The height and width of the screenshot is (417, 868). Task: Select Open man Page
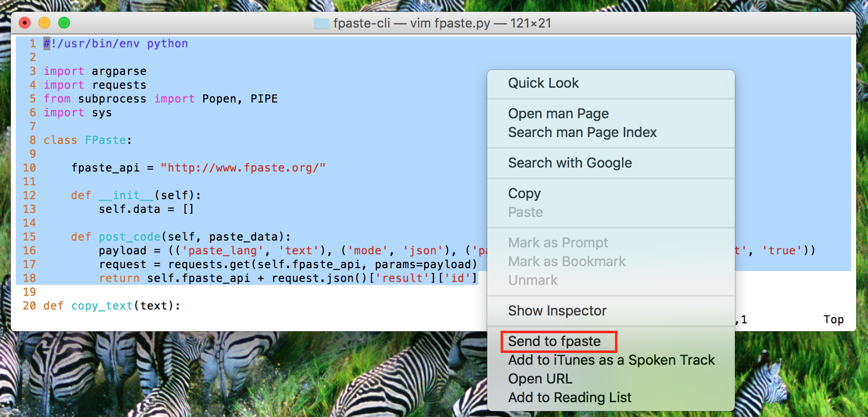pos(558,113)
